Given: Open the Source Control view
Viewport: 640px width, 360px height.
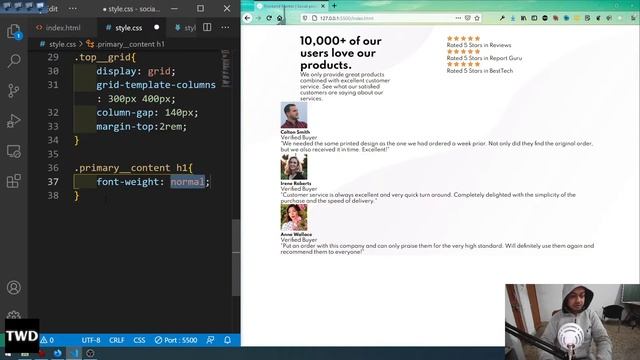Looking at the screenshot, I should click(x=13, y=91).
